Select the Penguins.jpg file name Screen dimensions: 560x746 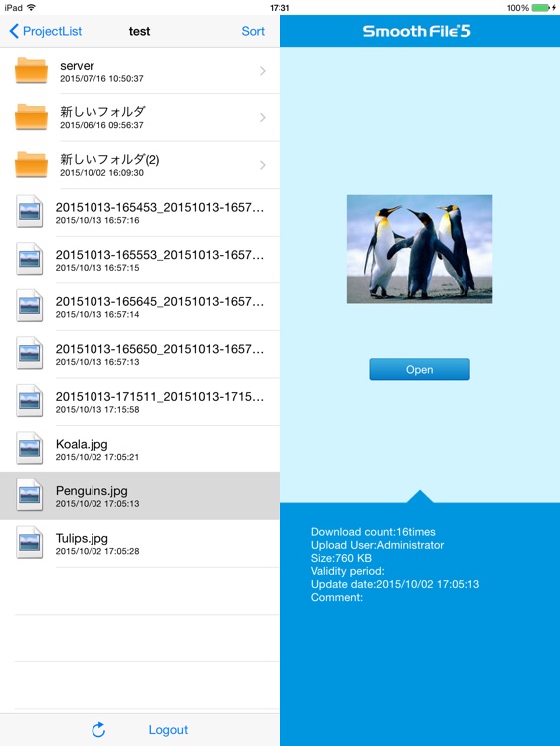click(92, 491)
